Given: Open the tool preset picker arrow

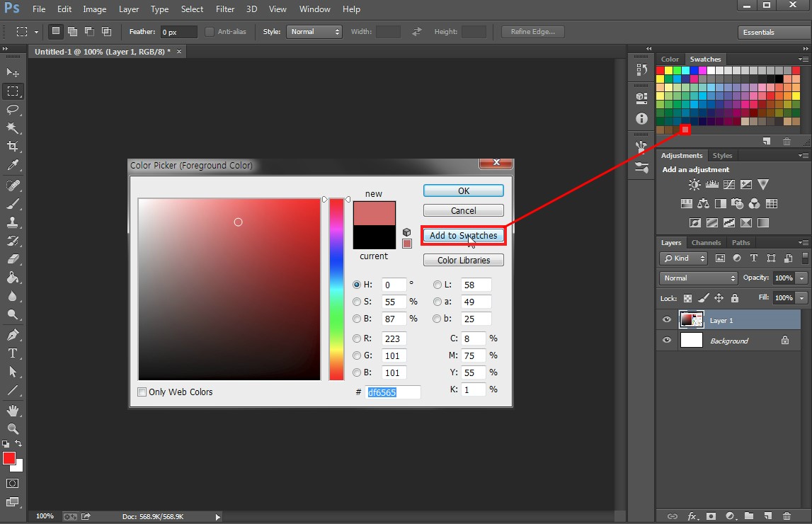Looking at the screenshot, I should point(36,32).
